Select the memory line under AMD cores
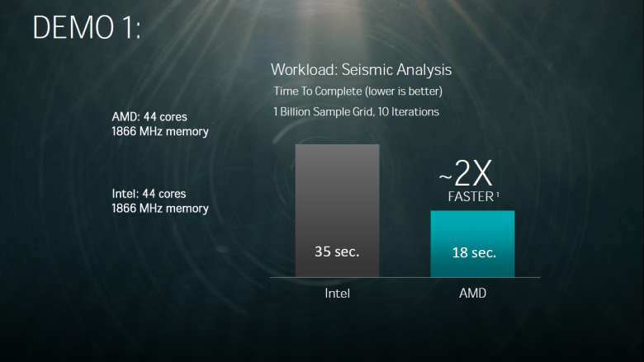Image resolution: width=644 pixels, height=362 pixels. pyautogui.click(x=160, y=131)
